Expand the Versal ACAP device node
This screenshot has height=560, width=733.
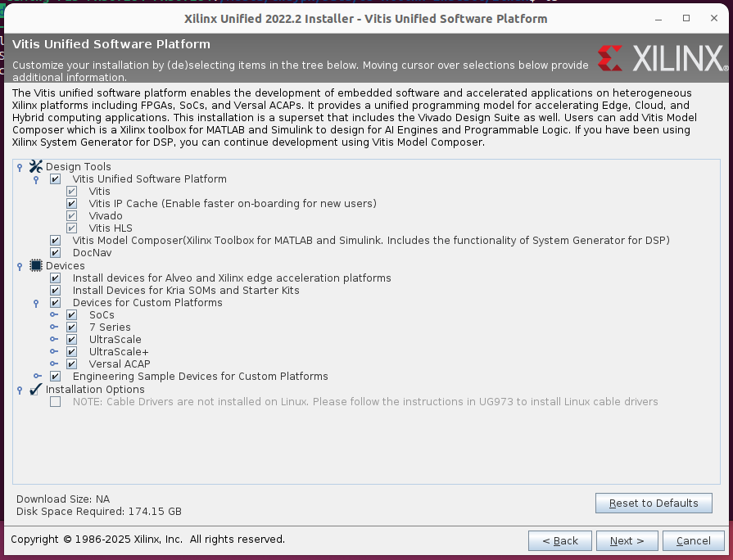pyautogui.click(x=54, y=364)
